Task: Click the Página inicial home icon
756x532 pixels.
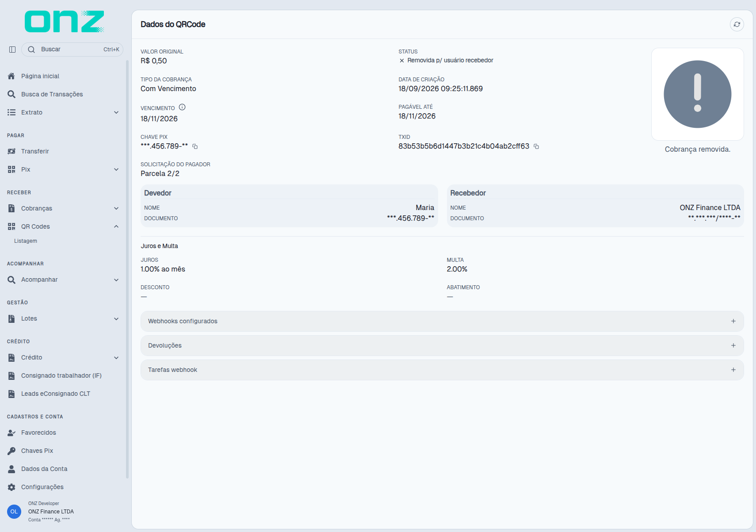Action: [11, 76]
